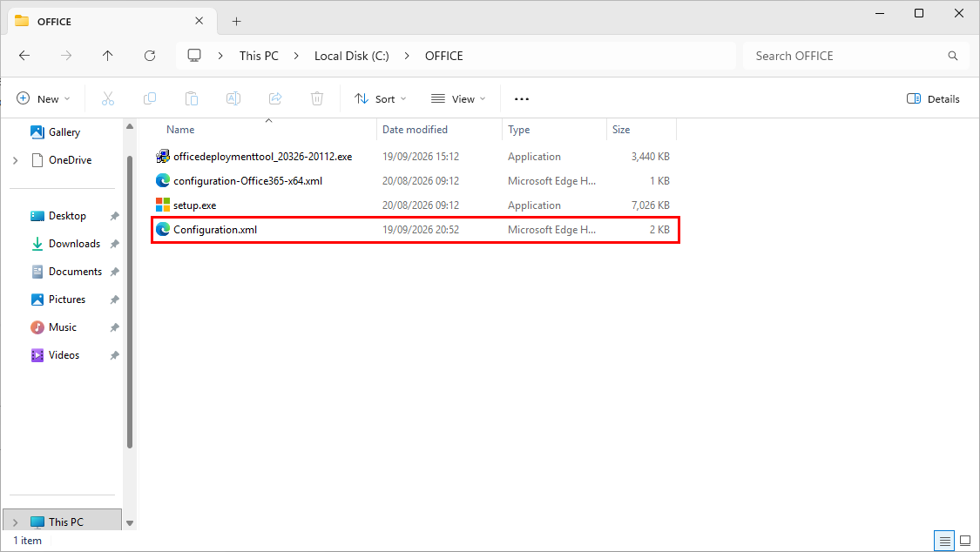The height and width of the screenshot is (552, 980).
Task: Unpin Desktop from quick access
Action: [114, 216]
